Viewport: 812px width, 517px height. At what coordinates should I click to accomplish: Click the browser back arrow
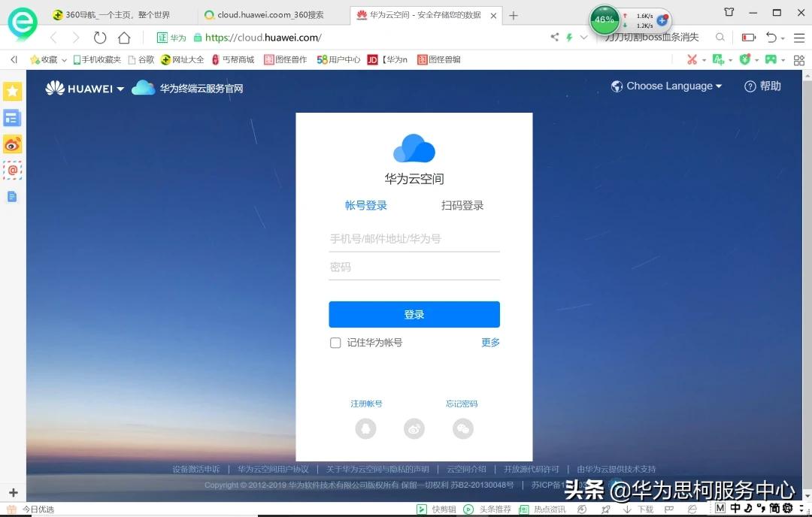[53, 38]
